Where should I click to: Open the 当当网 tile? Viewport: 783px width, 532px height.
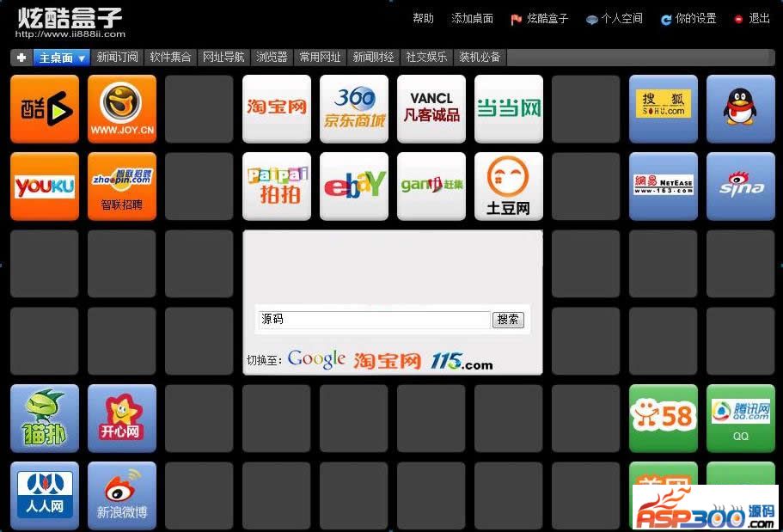[x=509, y=109]
